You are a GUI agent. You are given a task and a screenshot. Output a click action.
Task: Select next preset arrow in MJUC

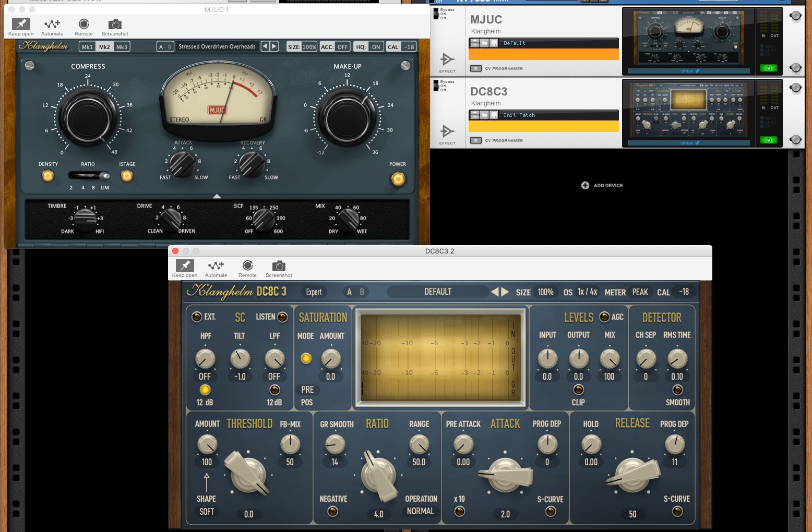click(274, 46)
